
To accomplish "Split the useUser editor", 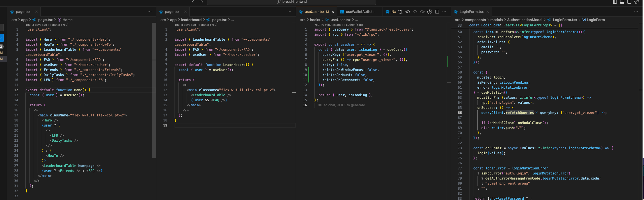I will (437, 12).
